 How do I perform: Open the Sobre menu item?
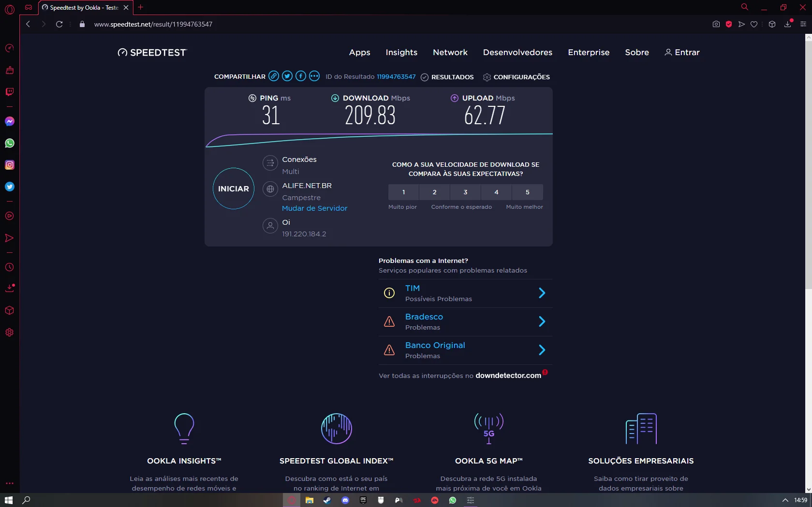pyautogui.click(x=637, y=52)
